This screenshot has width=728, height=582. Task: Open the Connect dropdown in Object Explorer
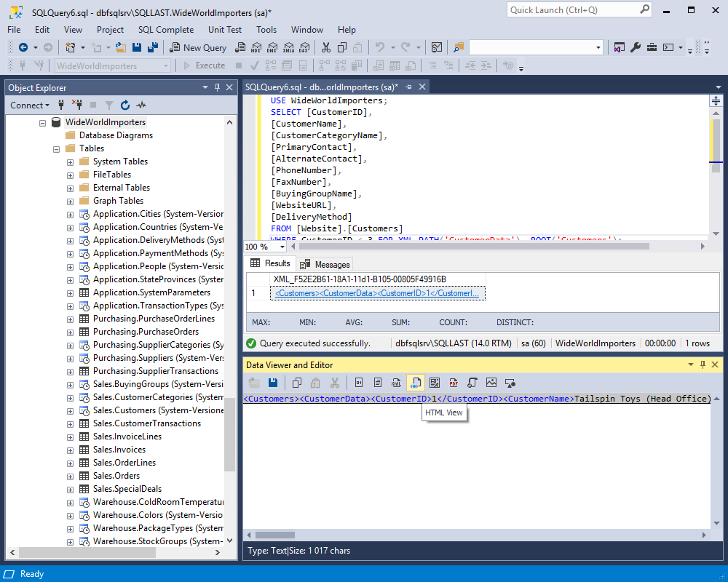(29, 105)
